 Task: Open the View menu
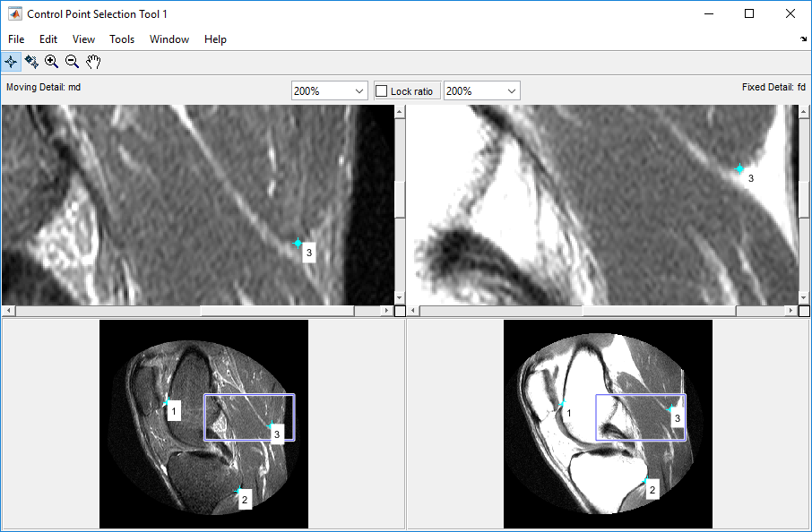pyautogui.click(x=83, y=39)
